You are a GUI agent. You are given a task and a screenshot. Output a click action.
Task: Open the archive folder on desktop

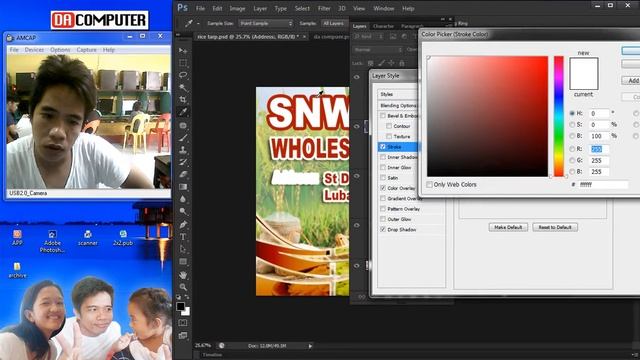17,270
